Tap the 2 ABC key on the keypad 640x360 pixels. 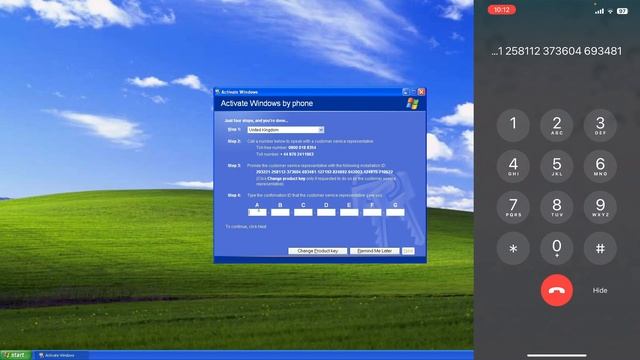click(557, 125)
